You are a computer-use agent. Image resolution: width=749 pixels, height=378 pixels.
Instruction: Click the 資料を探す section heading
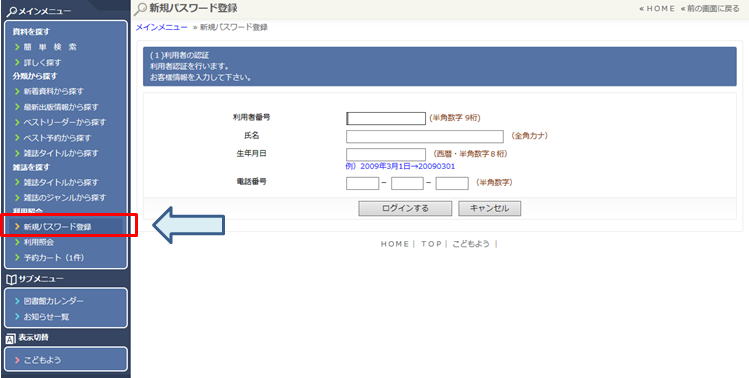[x=31, y=32]
